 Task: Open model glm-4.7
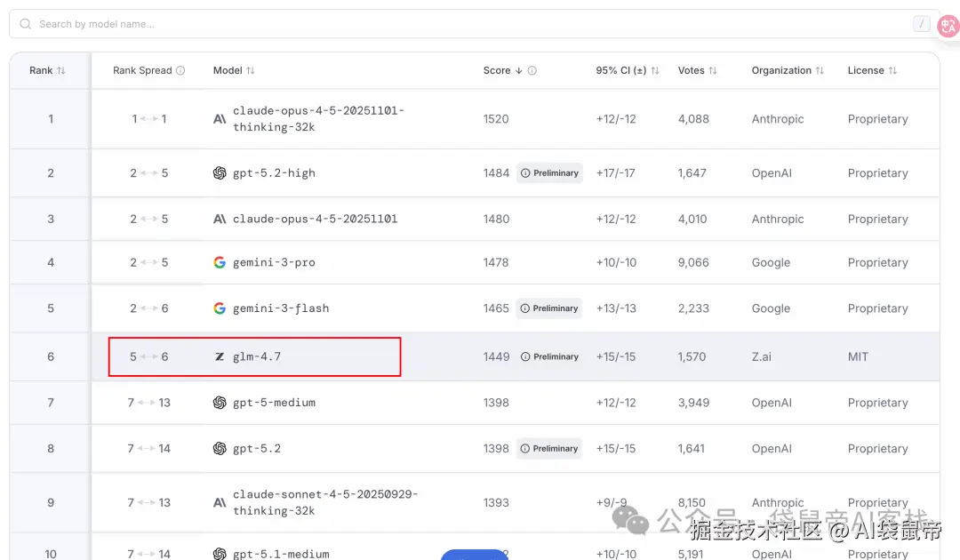[257, 356]
